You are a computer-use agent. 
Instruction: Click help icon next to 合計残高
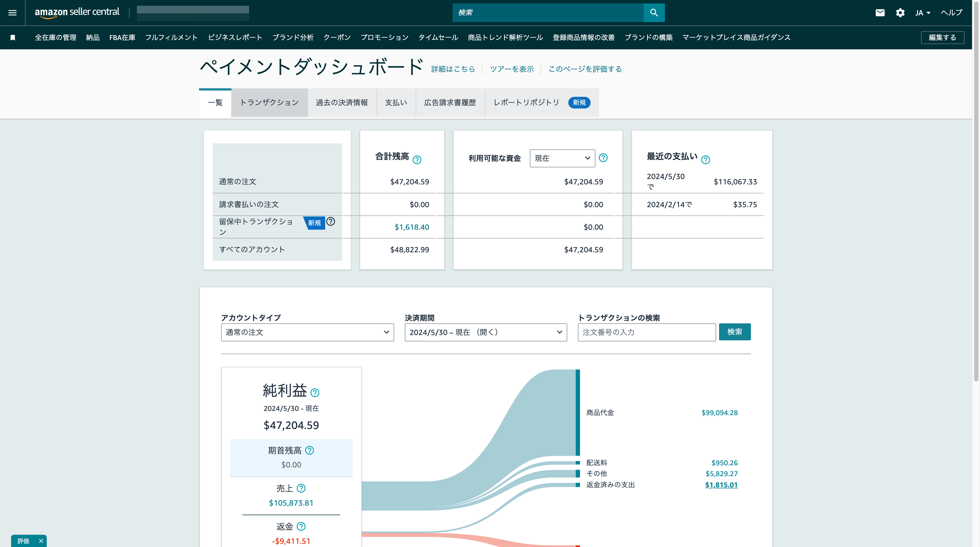click(x=417, y=160)
